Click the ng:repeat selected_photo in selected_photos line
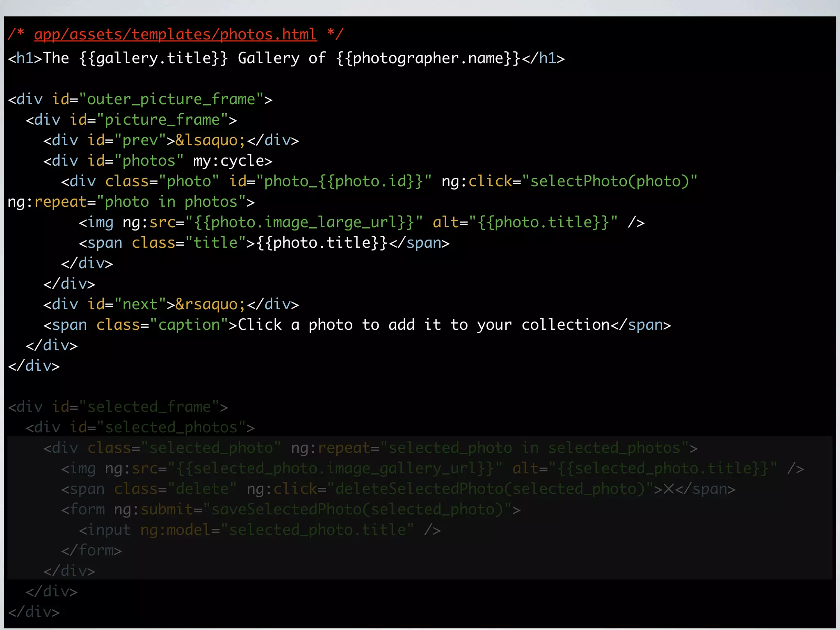The height and width of the screenshot is (630, 840). pos(370,448)
